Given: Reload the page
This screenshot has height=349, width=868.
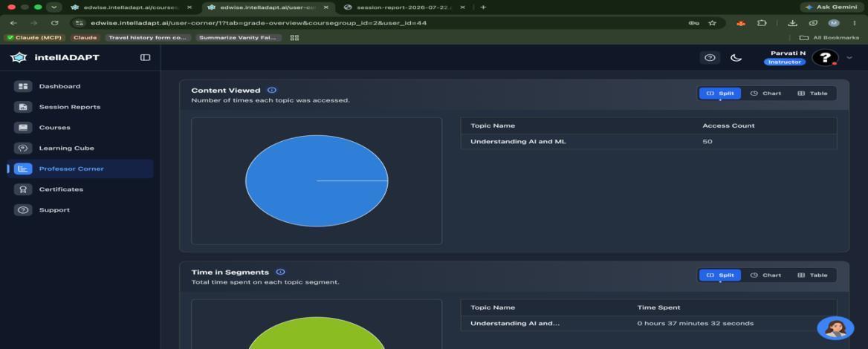Looking at the screenshot, I should [54, 23].
